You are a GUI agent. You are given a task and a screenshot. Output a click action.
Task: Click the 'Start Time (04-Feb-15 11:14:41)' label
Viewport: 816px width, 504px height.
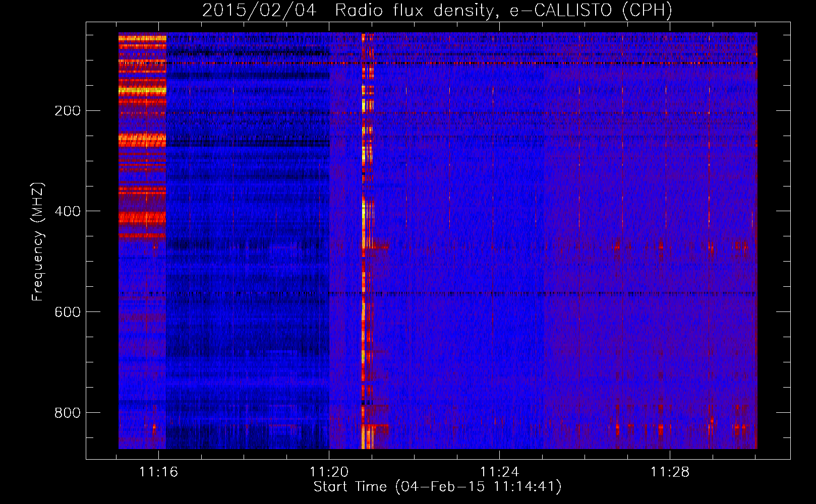click(437, 487)
